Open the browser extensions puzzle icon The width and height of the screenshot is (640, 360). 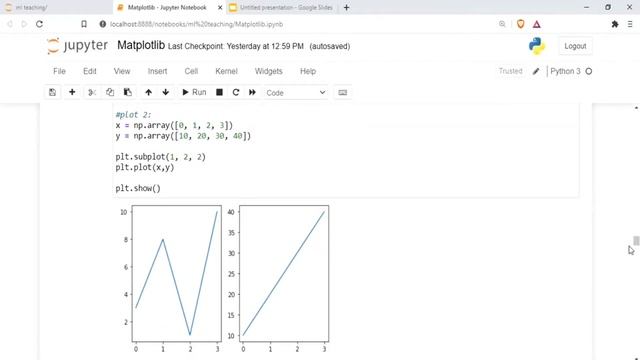[615, 24]
